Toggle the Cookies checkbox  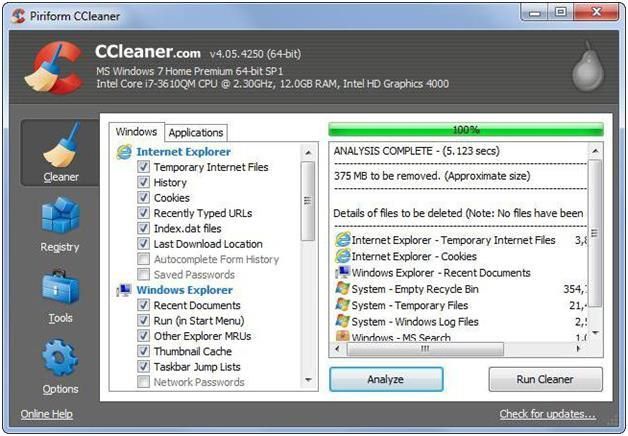point(143,197)
